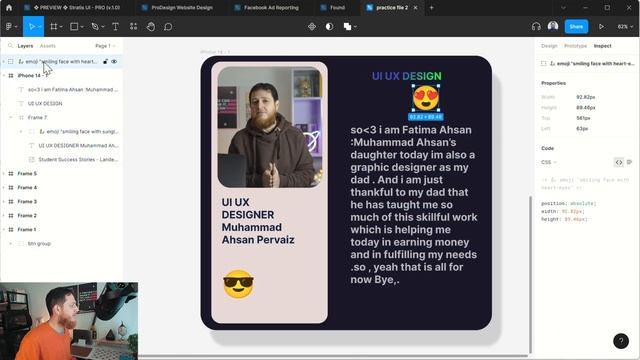Switch to the Inspect panel tab
Screen dimensions: 640x360
coord(602,46)
